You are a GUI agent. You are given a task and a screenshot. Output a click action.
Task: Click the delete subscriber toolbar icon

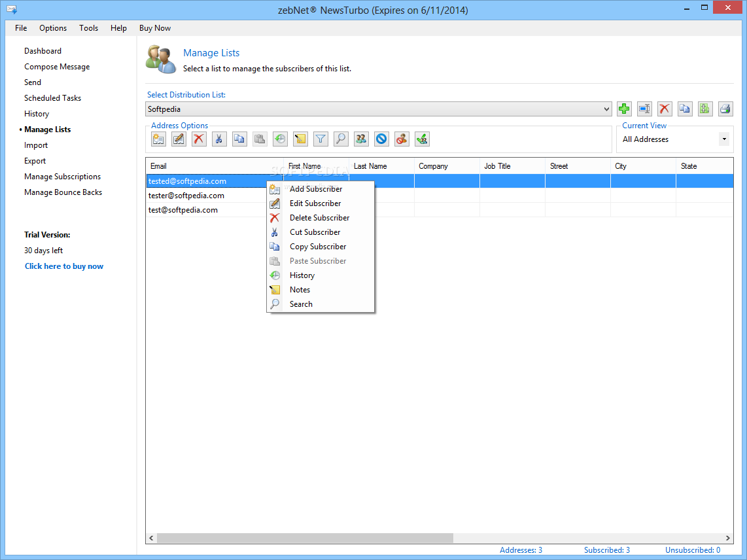199,139
